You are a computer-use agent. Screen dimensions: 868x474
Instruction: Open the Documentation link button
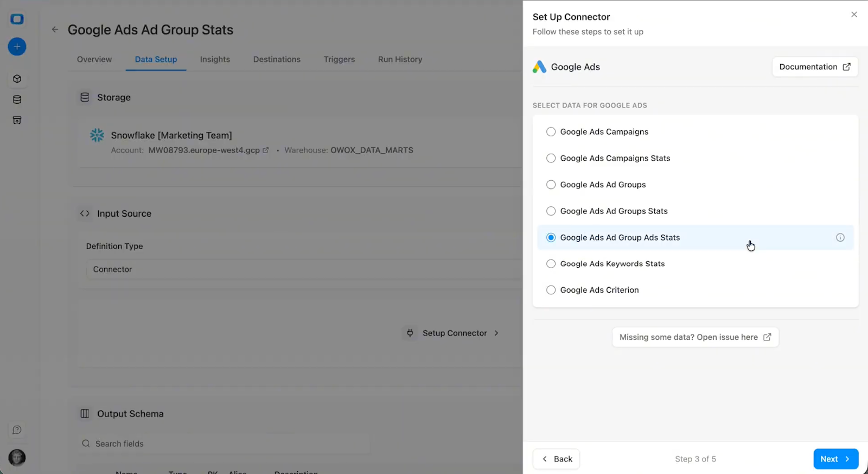815,67
